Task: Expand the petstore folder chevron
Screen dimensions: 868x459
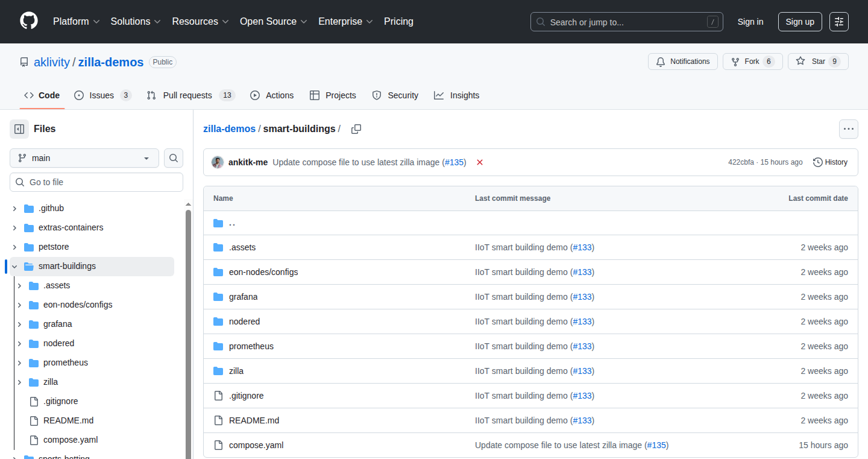Action: (14, 247)
